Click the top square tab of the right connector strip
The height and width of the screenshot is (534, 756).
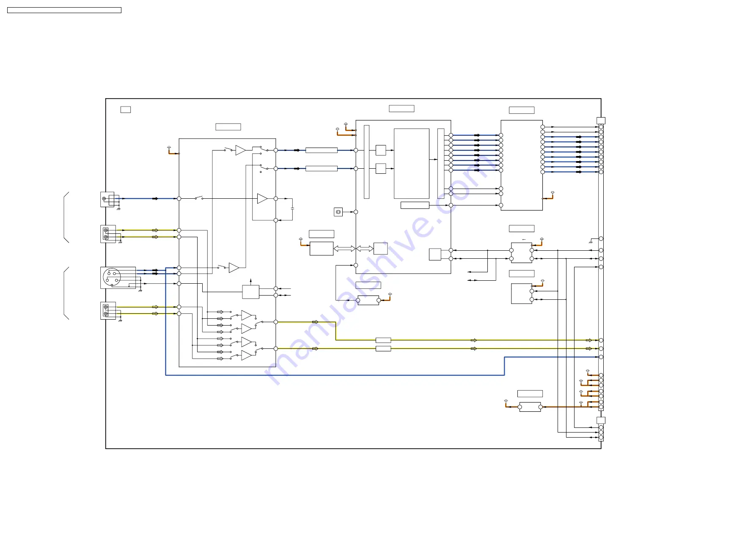[601, 120]
